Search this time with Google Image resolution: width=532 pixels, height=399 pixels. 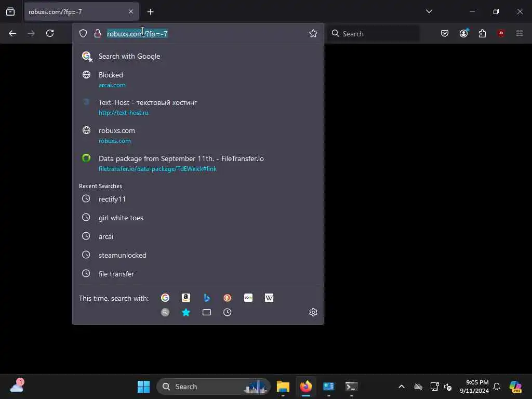[x=165, y=298]
